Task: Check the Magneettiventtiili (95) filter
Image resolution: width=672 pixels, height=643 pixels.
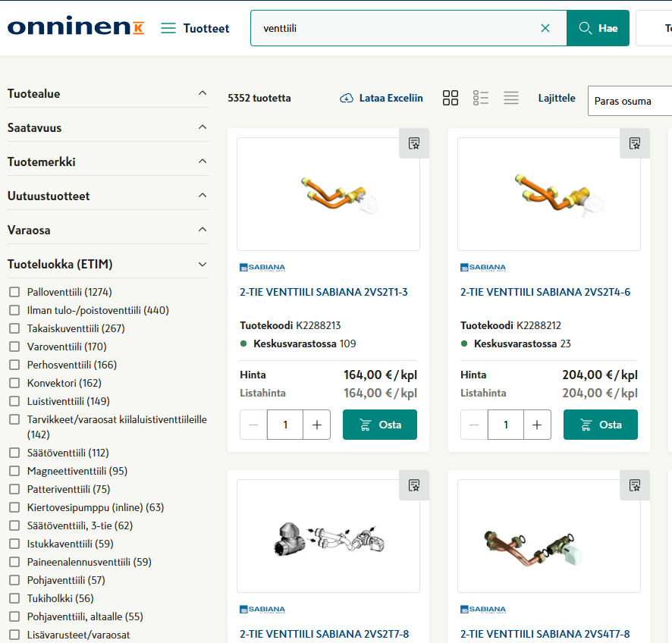Action: pyautogui.click(x=14, y=471)
